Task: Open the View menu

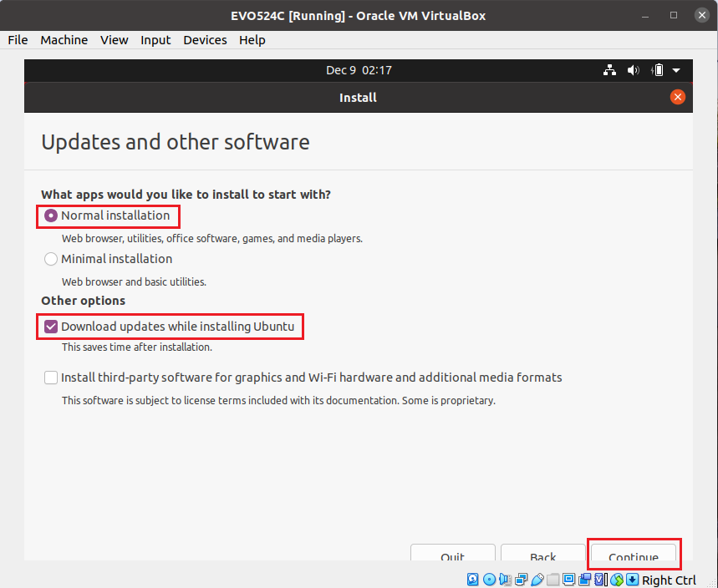Action: (x=114, y=40)
